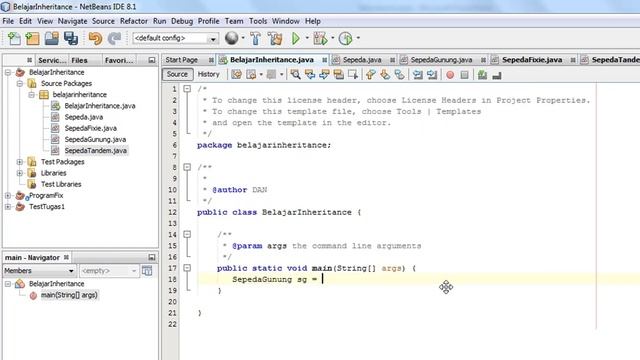This screenshot has height=360, width=640.
Task: Click the Undo arrow icon
Action: (x=95, y=38)
